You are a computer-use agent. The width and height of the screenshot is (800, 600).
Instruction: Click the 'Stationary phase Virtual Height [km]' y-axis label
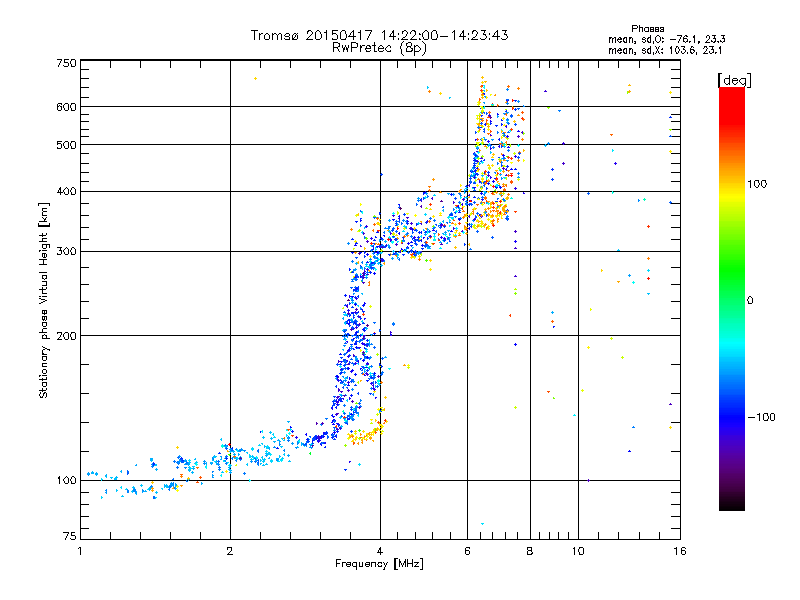click(x=44, y=300)
